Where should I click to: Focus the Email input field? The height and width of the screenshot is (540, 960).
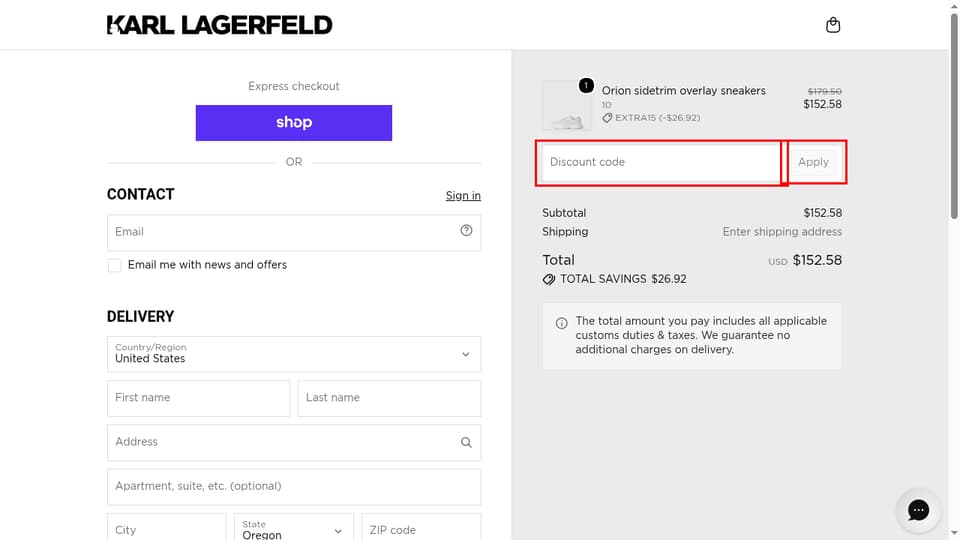click(294, 232)
